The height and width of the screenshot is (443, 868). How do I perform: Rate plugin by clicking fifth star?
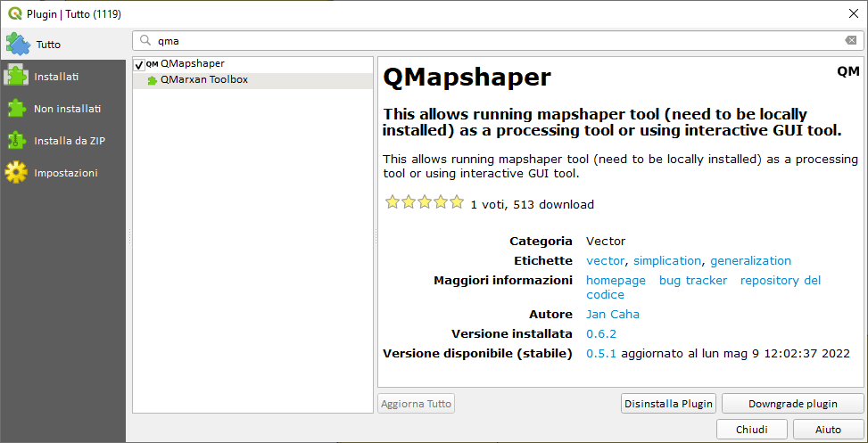457,203
